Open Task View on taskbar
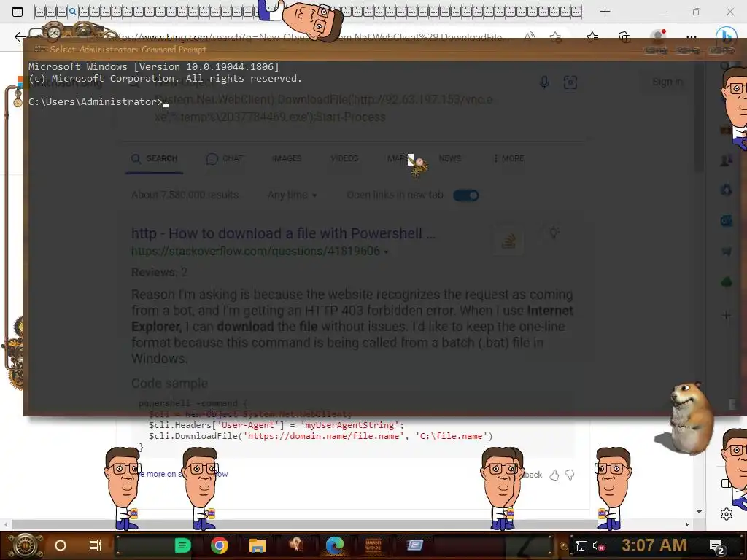 point(96,545)
